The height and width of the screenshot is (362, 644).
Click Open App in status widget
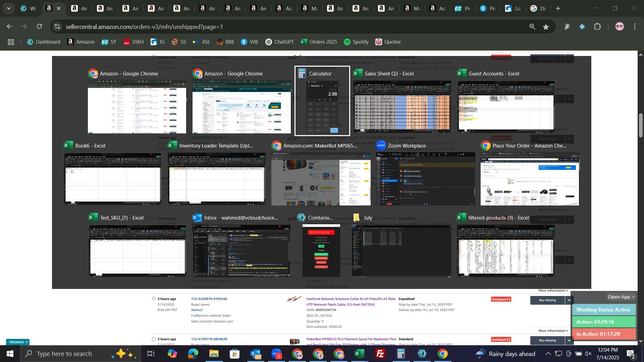tap(621, 297)
